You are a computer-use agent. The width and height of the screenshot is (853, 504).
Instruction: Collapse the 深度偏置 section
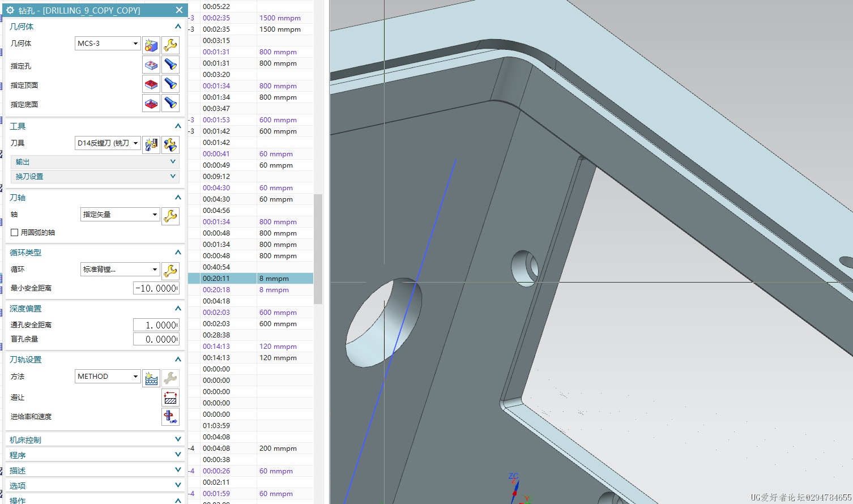[178, 309]
